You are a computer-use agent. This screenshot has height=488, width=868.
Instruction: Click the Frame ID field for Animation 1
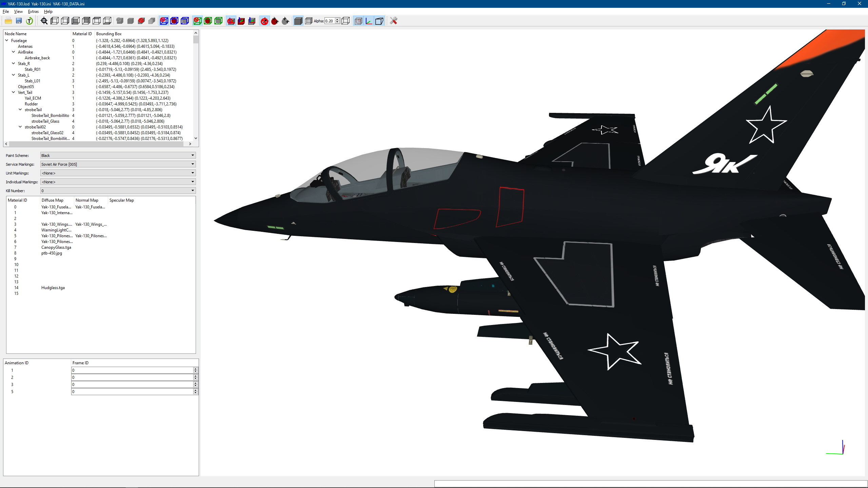(132, 370)
